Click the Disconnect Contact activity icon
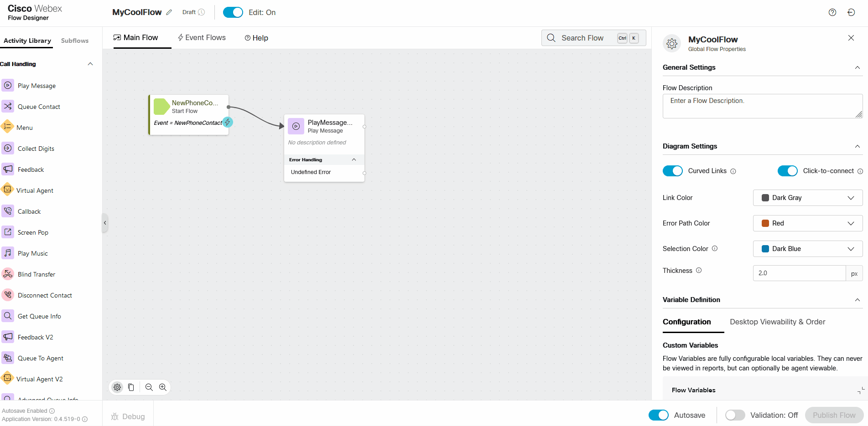 point(8,295)
